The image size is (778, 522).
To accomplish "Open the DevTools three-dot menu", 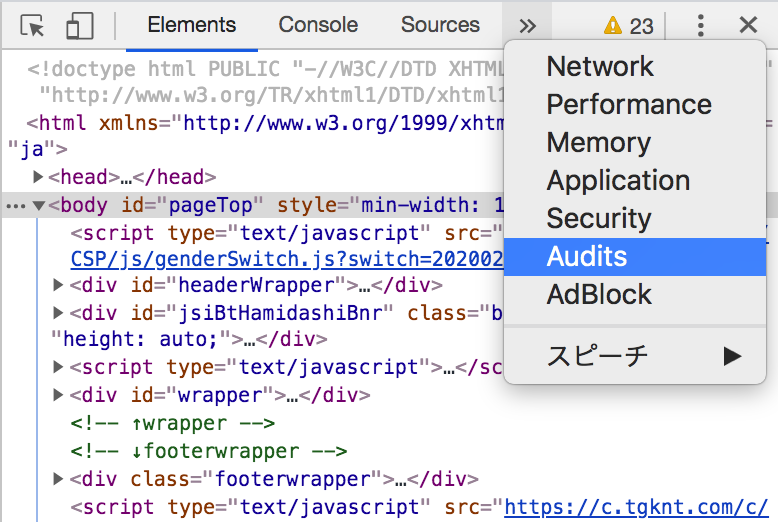I will [x=701, y=25].
